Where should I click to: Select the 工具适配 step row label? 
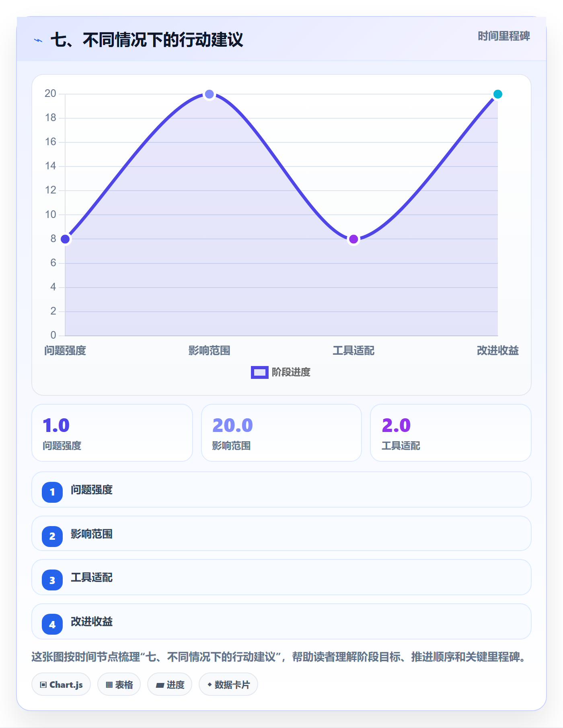coord(92,578)
